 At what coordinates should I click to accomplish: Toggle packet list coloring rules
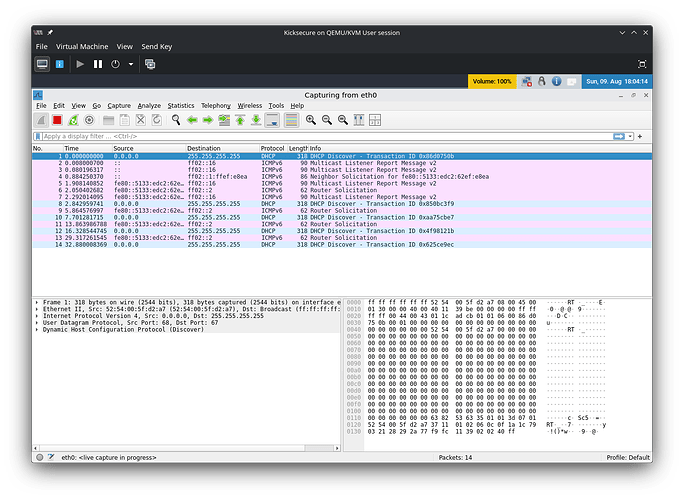[291, 120]
